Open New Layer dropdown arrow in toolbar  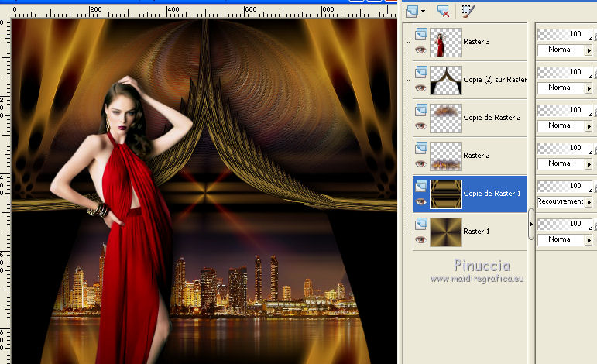pos(424,11)
